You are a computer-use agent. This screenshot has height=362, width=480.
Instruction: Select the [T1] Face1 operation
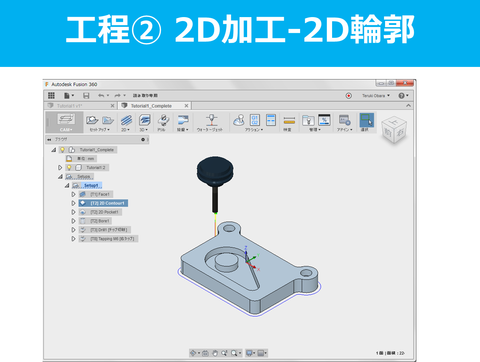point(96,194)
